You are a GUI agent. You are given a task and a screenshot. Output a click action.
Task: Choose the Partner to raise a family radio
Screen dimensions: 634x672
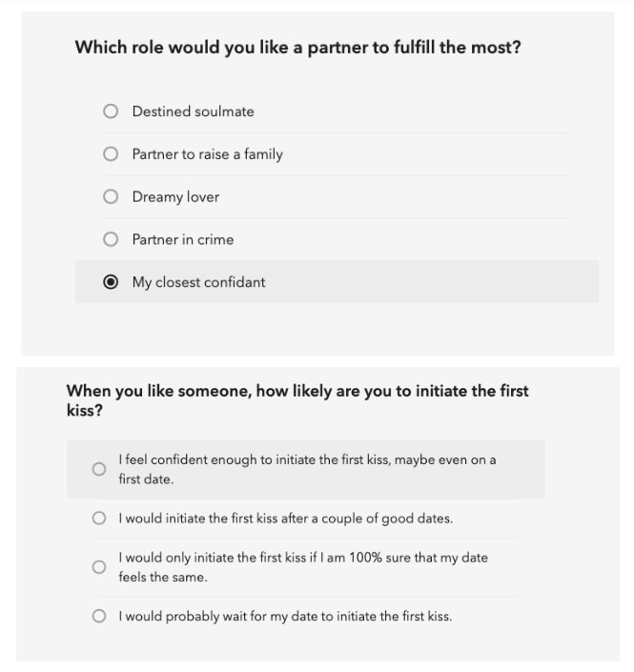111,153
